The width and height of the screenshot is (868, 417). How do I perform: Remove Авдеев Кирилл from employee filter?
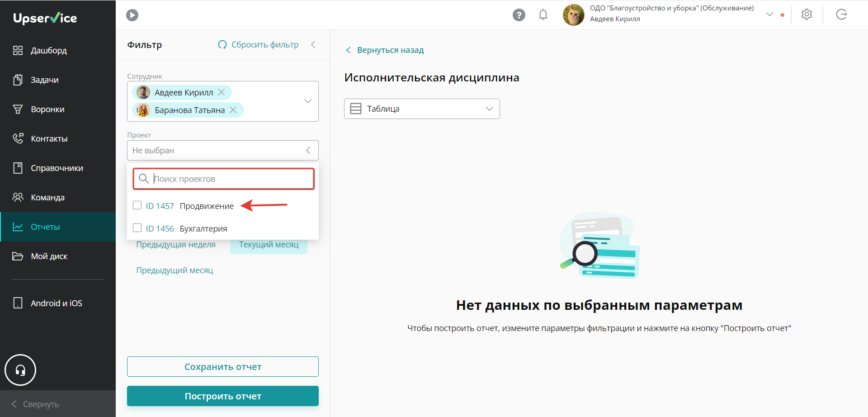[222, 92]
